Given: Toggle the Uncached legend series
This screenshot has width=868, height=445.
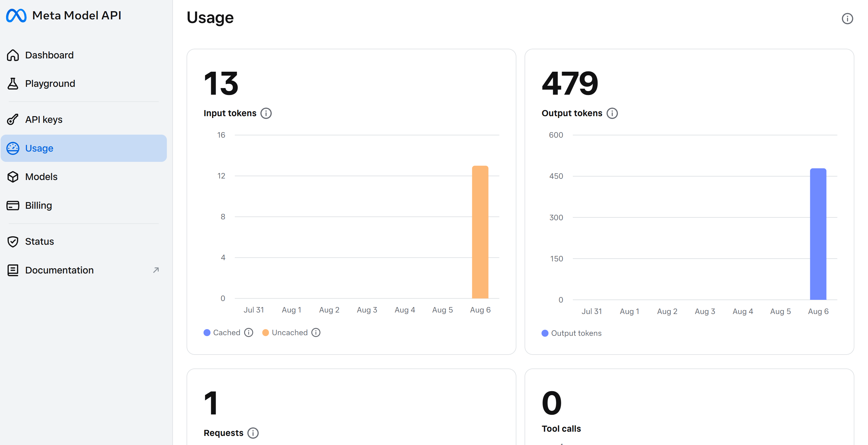Looking at the screenshot, I should click(x=285, y=332).
